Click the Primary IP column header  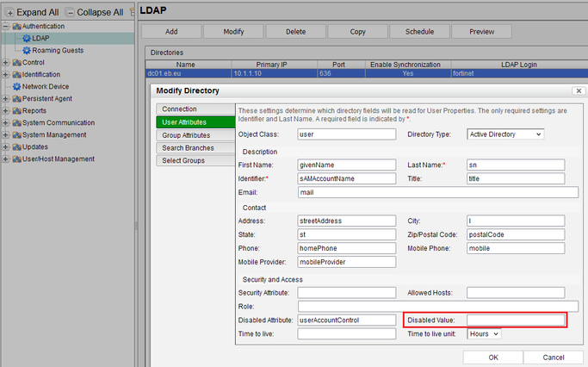pyautogui.click(x=274, y=65)
